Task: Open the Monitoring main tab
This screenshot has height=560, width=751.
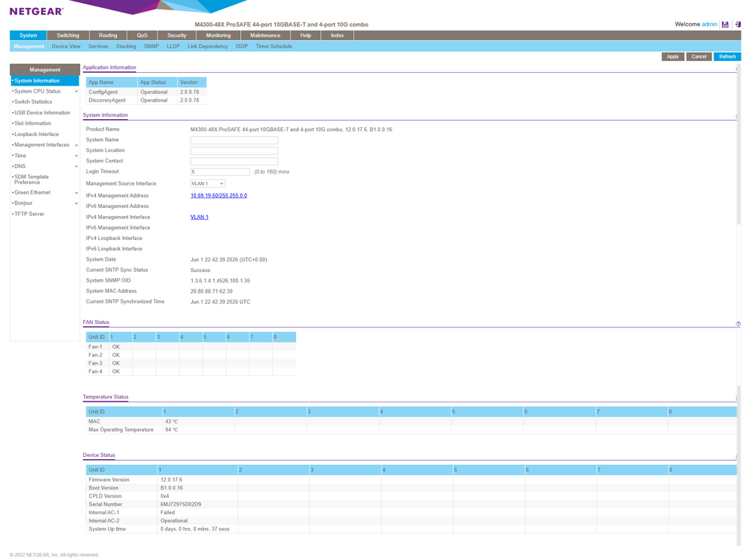Action: point(219,35)
